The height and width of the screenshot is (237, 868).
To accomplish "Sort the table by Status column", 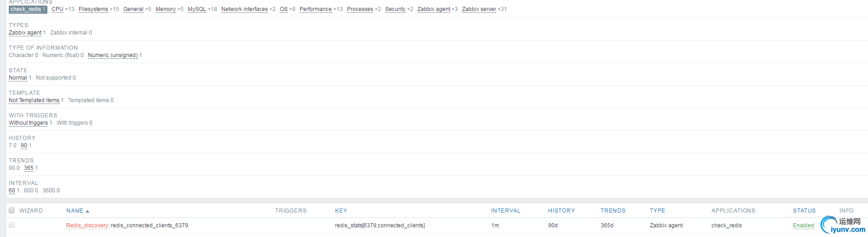I will (x=804, y=211).
